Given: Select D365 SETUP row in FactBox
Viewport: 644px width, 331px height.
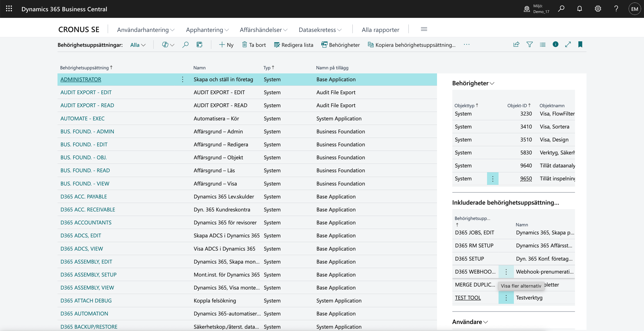Looking at the screenshot, I should 513,258.
